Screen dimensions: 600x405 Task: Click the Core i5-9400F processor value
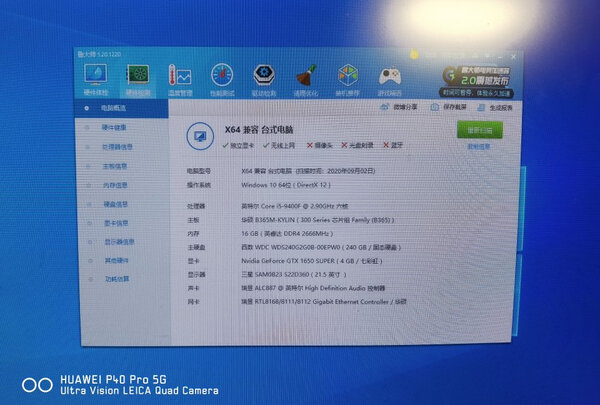tap(295, 206)
